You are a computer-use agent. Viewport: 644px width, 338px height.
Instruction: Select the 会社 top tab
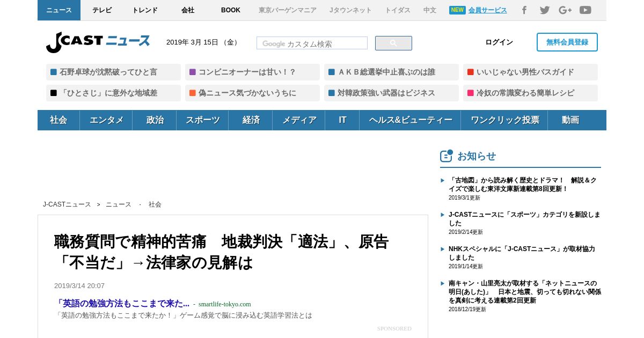188,10
